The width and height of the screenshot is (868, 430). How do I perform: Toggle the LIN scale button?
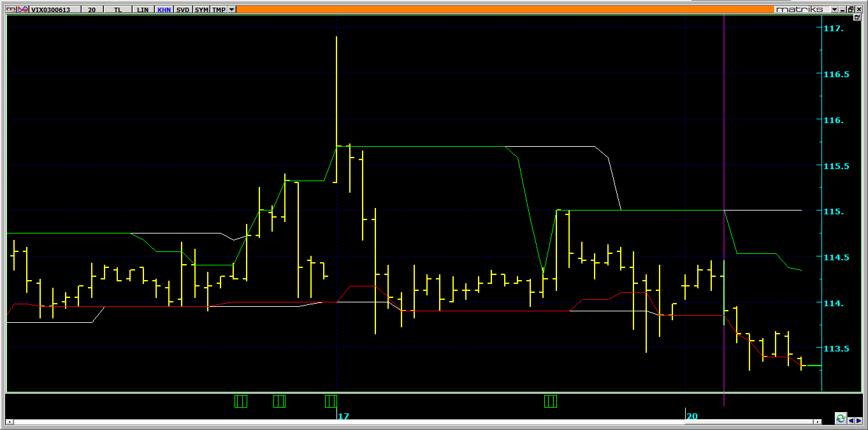tap(143, 10)
